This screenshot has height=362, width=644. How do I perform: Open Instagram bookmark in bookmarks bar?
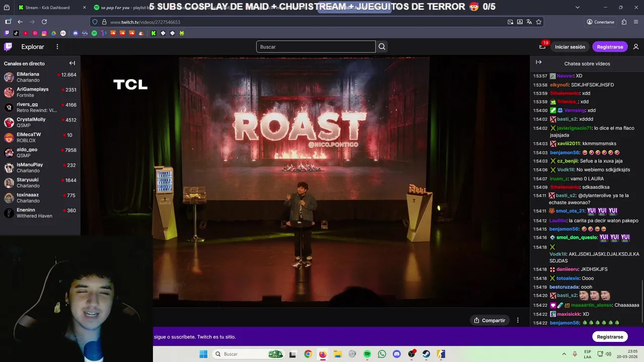(x=44, y=33)
